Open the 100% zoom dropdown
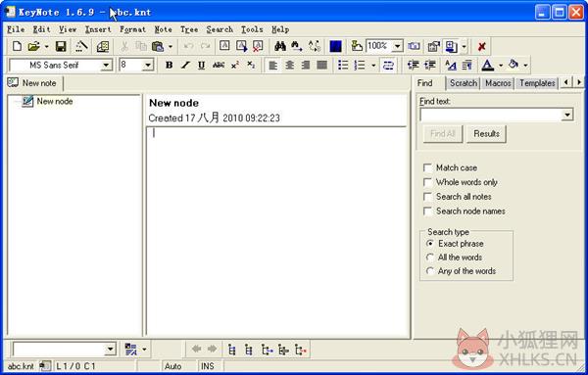The image size is (588, 375). 398,46
